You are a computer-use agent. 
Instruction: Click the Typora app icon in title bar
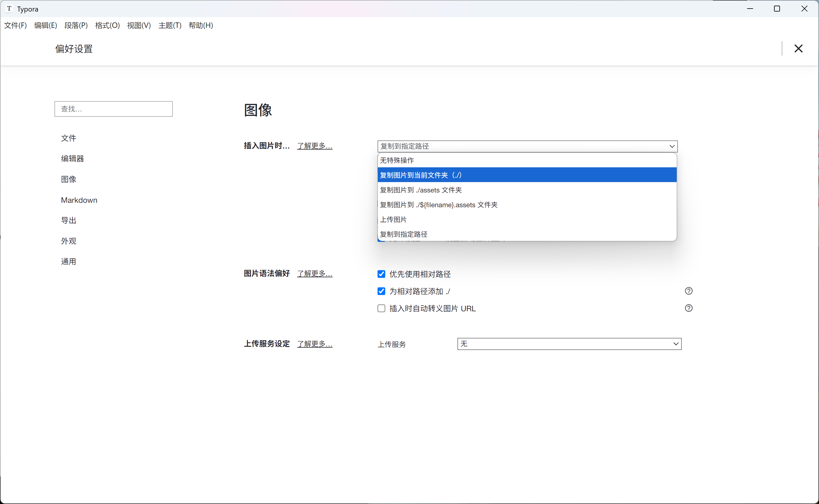[x=9, y=9]
